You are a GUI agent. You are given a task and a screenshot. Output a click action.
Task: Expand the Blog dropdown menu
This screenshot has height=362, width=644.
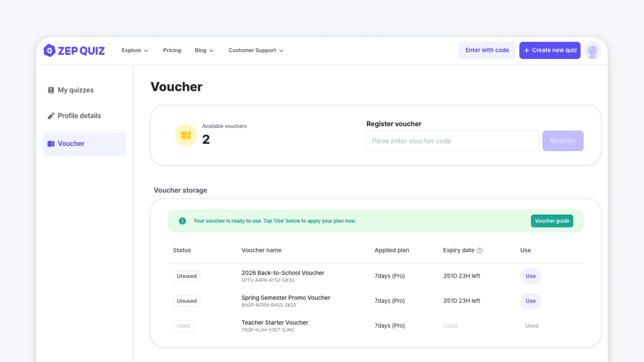tap(204, 50)
